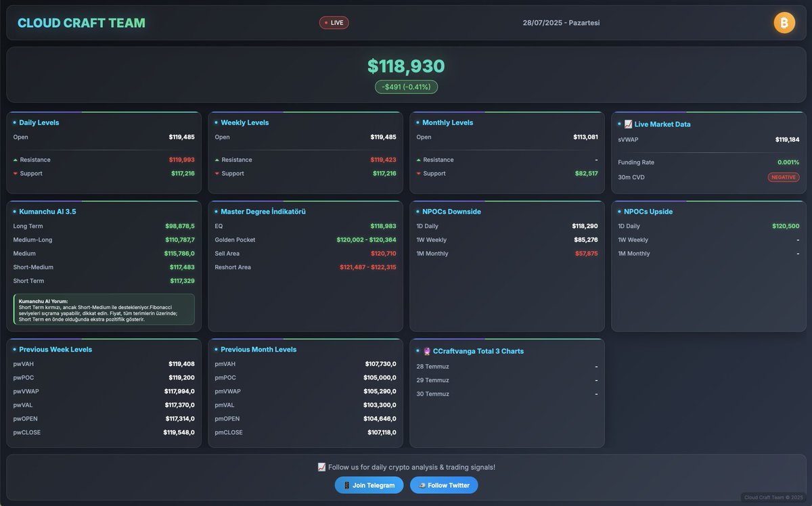Click the orange Bitcoin logo icon
The image size is (812, 506).
click(x=784, y=23)
